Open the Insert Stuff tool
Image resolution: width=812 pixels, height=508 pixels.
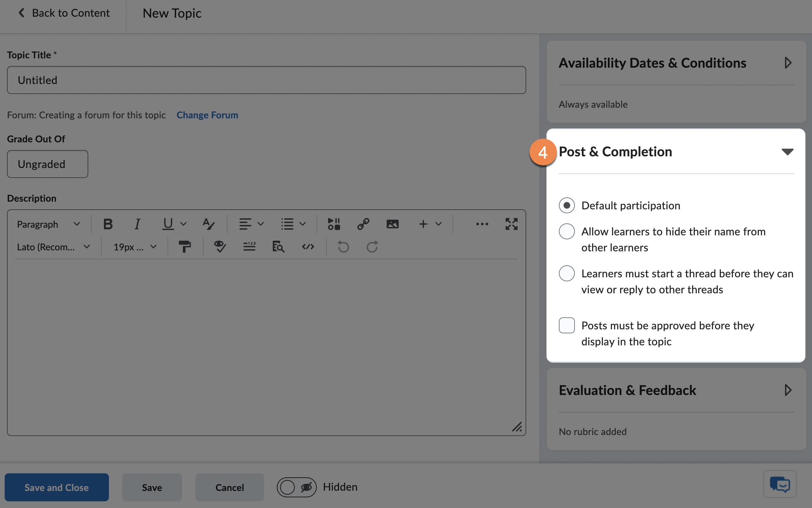tap(333, 224)
